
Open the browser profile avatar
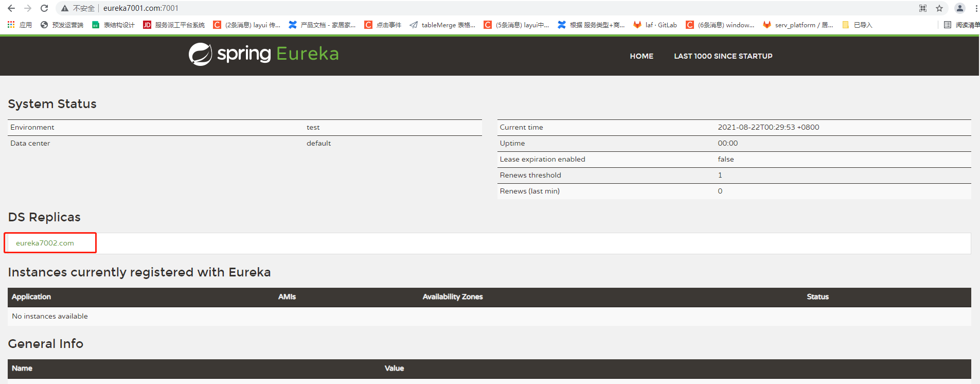point(960,8)
